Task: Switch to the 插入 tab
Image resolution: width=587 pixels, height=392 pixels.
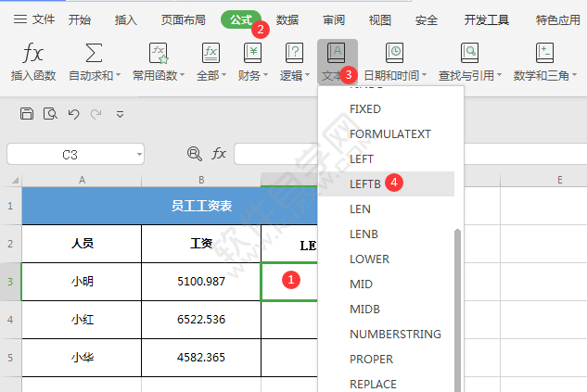Action: (126, 19)
